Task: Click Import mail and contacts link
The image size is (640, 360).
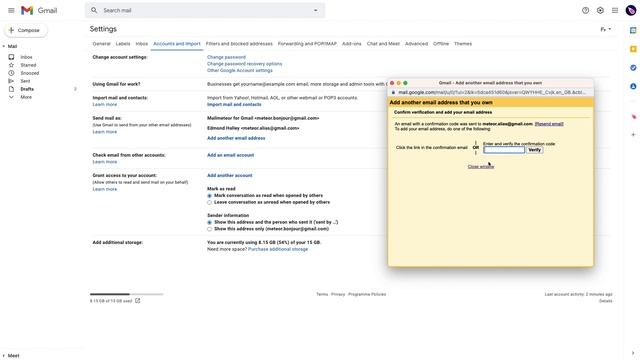Action: (234, 104)
